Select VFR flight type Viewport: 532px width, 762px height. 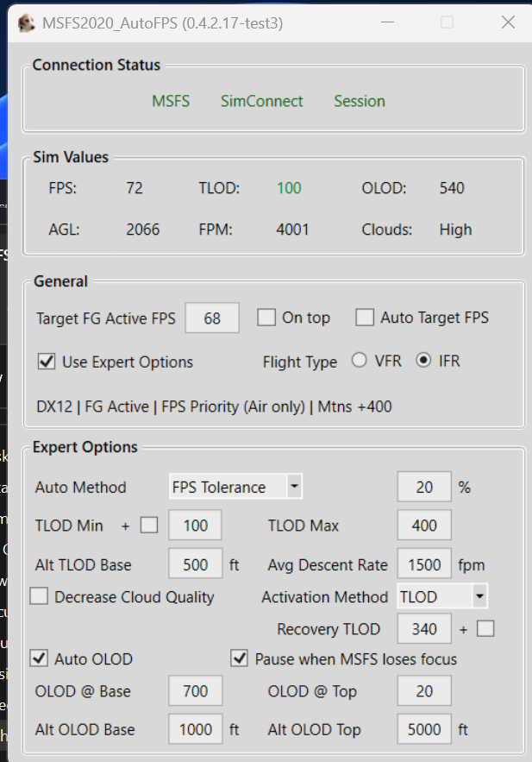360,361
